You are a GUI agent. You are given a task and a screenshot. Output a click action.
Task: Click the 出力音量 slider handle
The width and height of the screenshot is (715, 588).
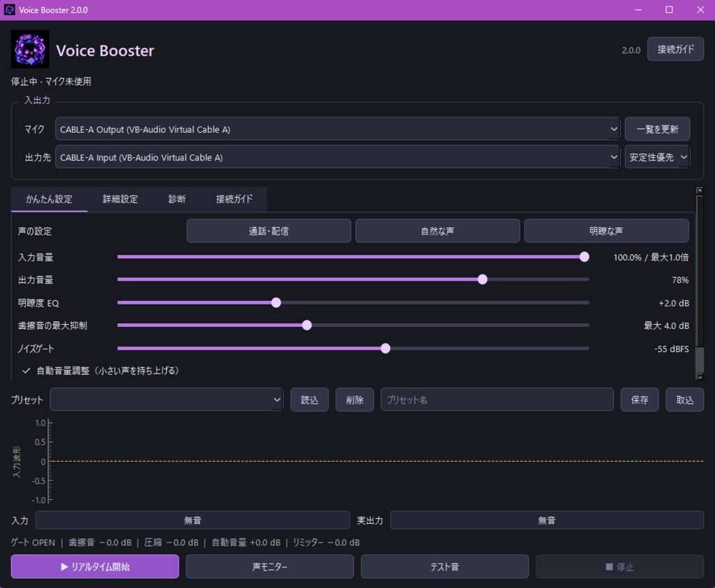(482, 279)
